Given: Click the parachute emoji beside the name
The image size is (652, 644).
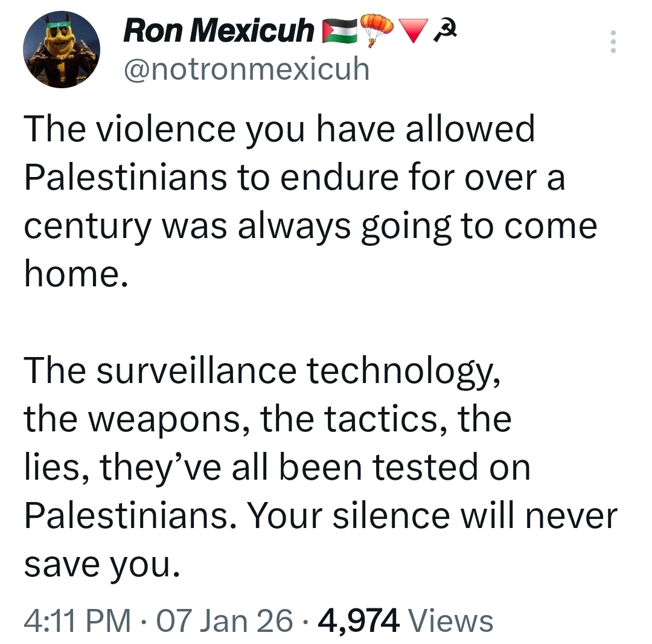Looking at the screenshot, I should click(376, 31).
